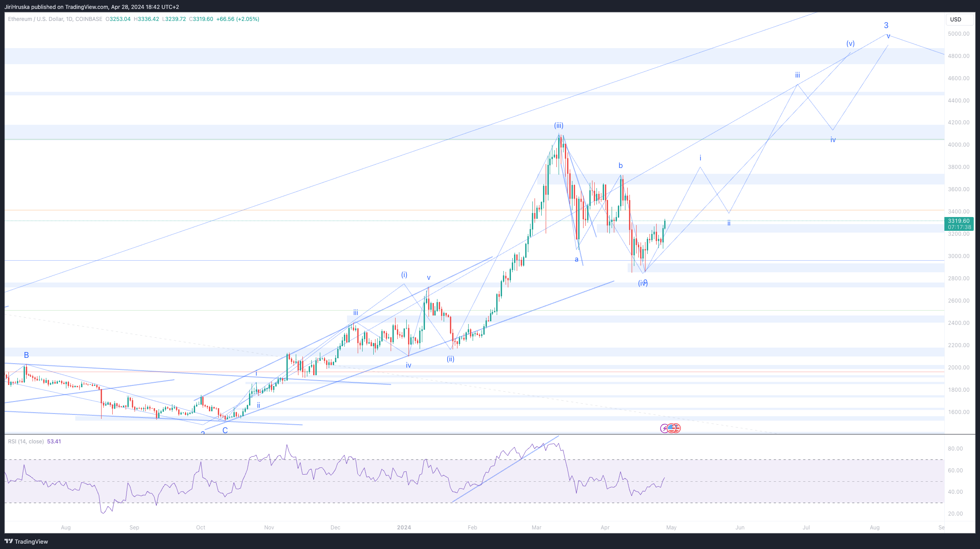Image resolution: width=980 pixels, height=549 pixels.
Task: Click the May label on time axis
Action: 671,528
